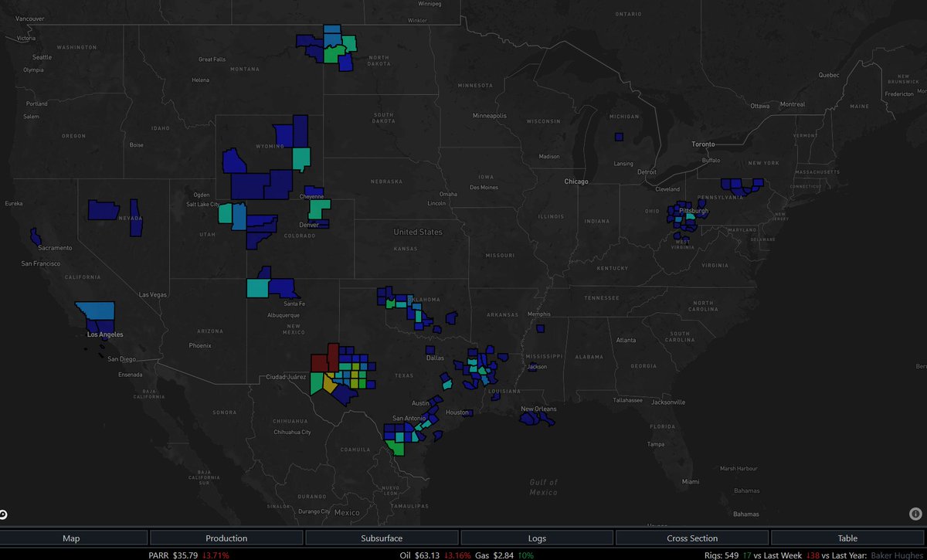
Task: Select the teal Colorado county below Cheyenne
Action: pos(320,207)
